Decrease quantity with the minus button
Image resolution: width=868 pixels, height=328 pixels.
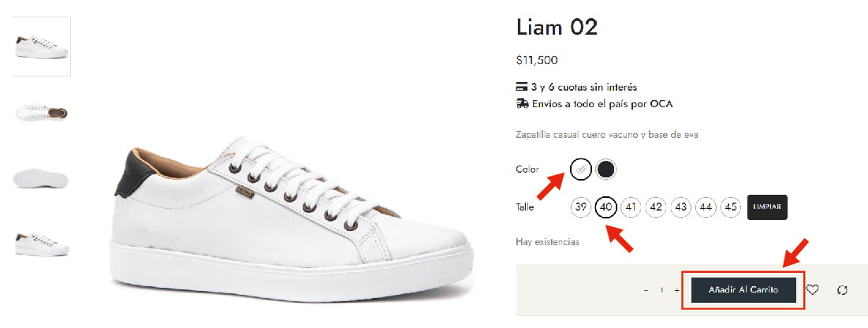646,290
